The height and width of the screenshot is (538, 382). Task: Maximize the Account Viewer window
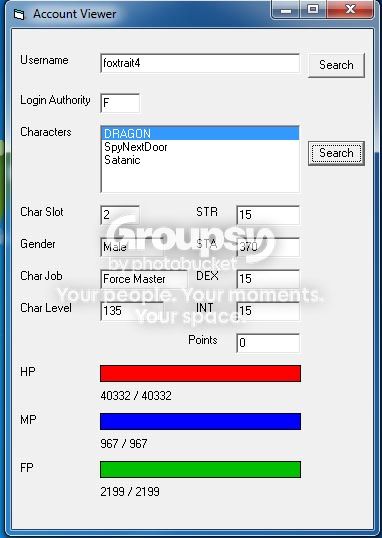pyautogui.click(x=312, y=10)
